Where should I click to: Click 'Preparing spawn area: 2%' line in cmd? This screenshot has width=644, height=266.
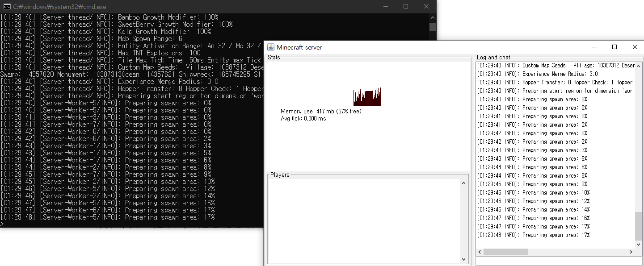pyautogui.click(x=105, y=139)
